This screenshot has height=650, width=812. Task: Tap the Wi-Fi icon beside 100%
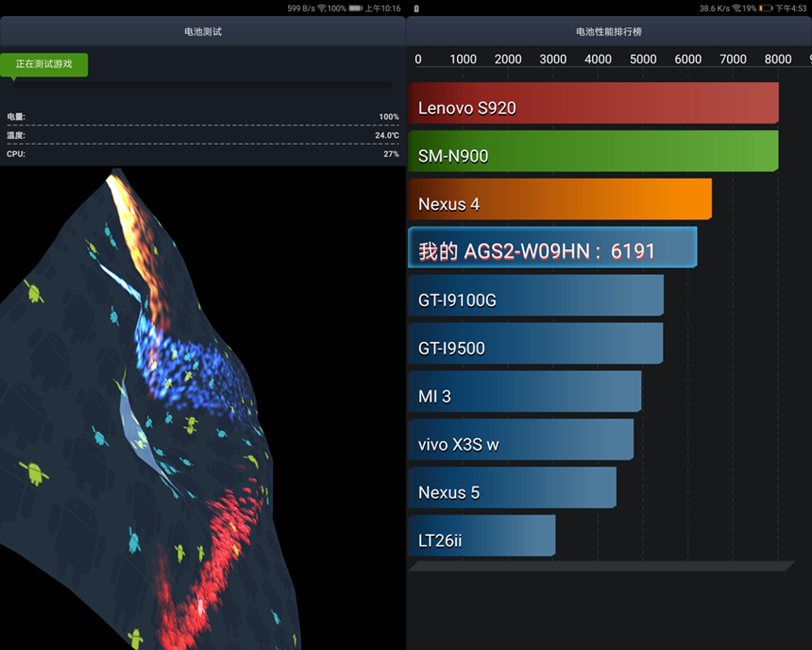(x=322, y=8)
